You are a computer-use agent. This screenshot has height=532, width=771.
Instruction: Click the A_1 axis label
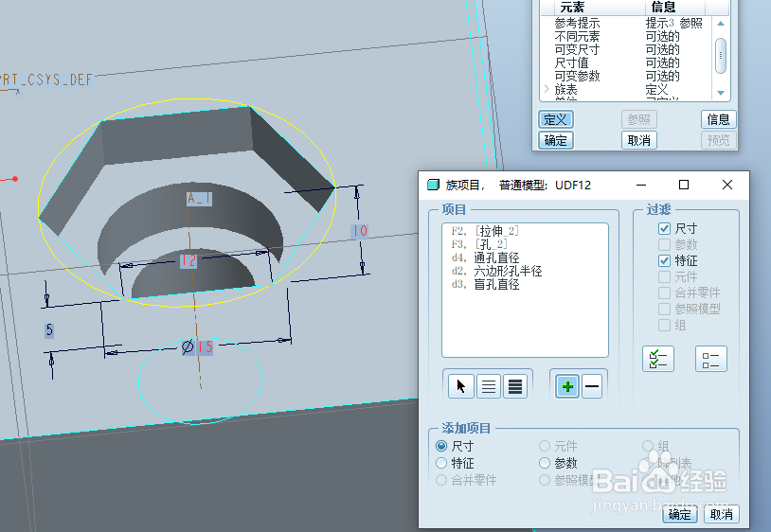pos(199,198)
